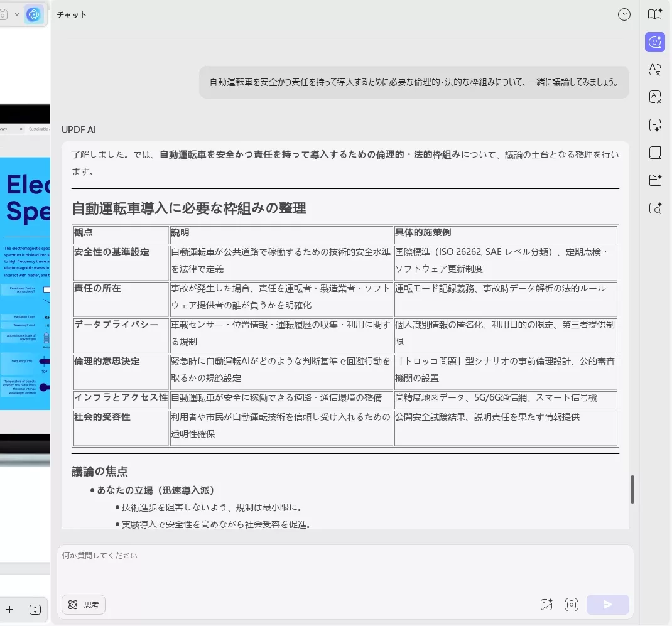672x626 pixels.
Task: Click the cell mentioning ISO 26262
Action: (506, 262)
